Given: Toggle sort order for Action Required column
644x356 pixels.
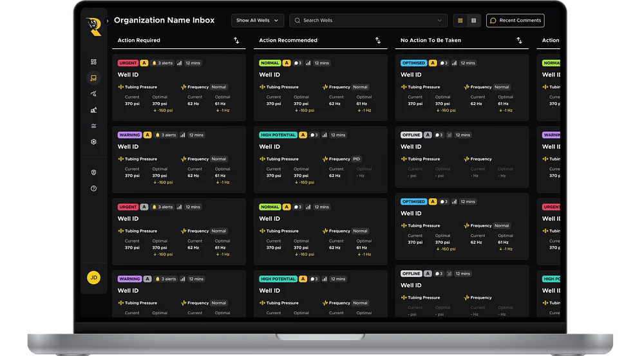Looking at the screenshot, I should 236,41.
